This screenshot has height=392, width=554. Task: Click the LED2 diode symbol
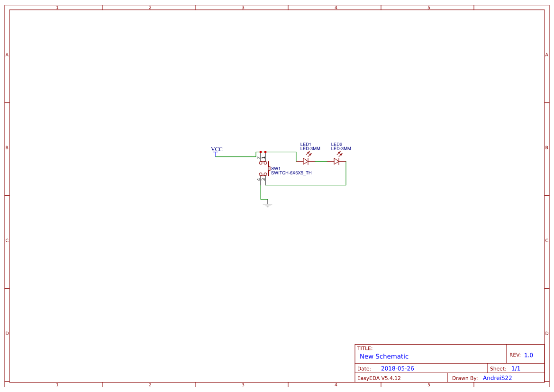(336, 161)
